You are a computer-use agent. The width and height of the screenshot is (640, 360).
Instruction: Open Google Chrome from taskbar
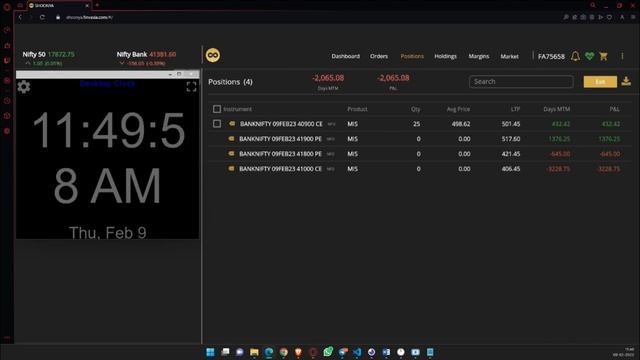284,352
